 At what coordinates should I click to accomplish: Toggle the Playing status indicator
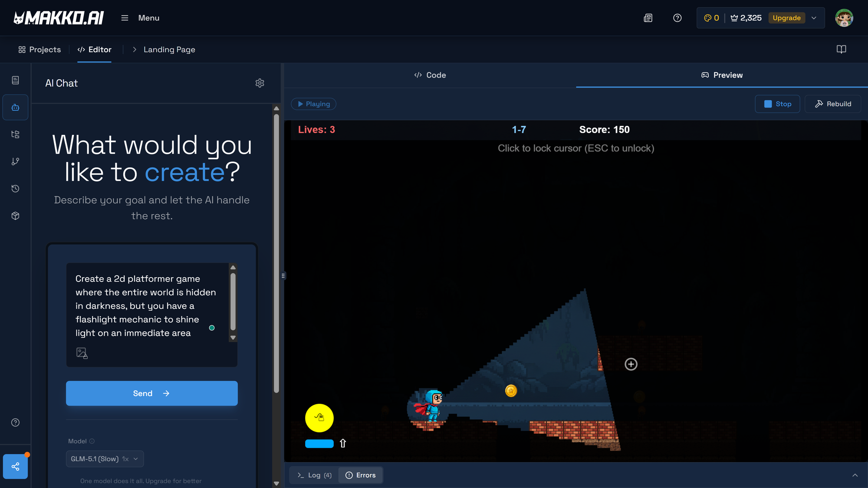pos(313,104)
